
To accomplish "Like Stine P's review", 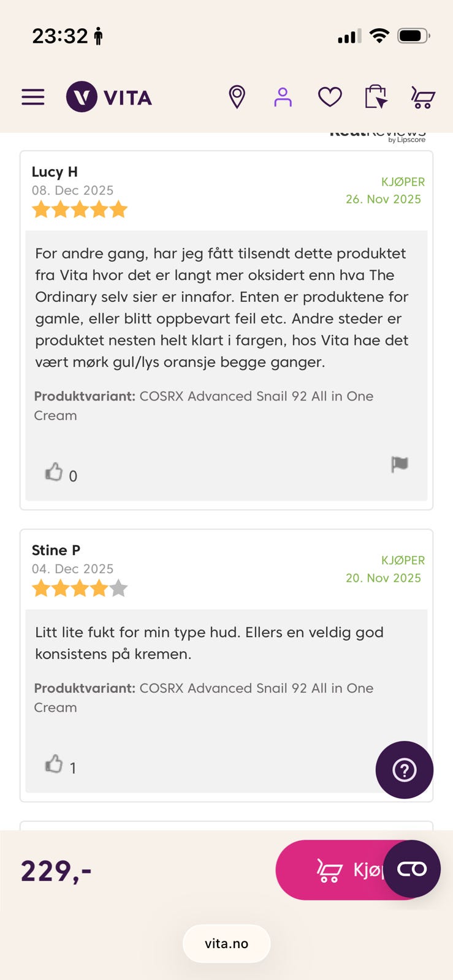I will point(55,764).
